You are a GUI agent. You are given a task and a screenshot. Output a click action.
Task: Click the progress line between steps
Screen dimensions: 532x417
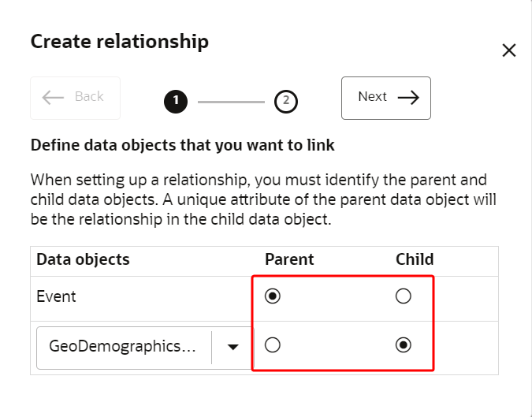[x=231, y=101]
